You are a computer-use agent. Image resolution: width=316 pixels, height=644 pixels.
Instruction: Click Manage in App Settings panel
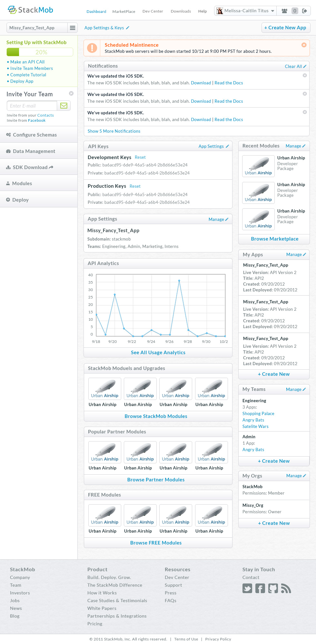218,219
